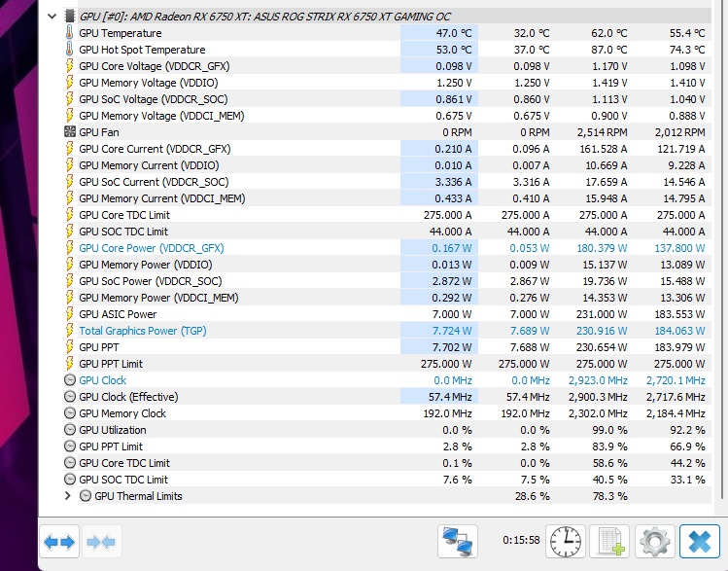Image resolution: width=728 pixels, height=571 pixels.
Task: Click thermometer icon beside GPU Temperature
Action: [x=69, y=32]
